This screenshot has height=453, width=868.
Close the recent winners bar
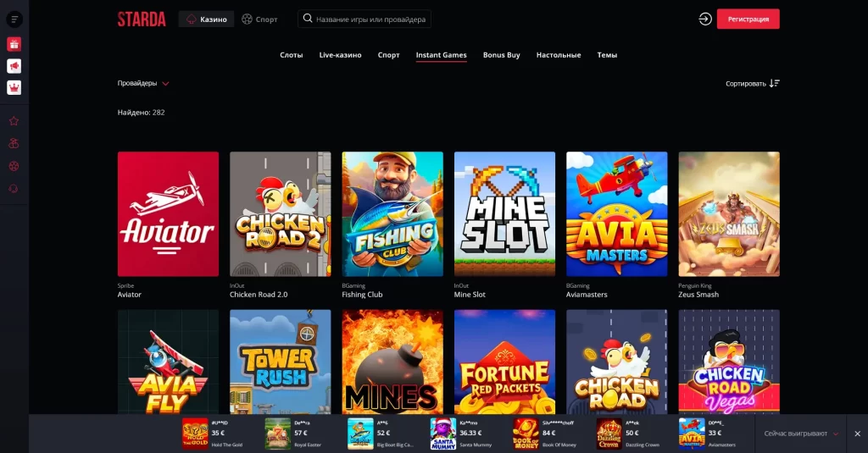[x=856, y=434]
